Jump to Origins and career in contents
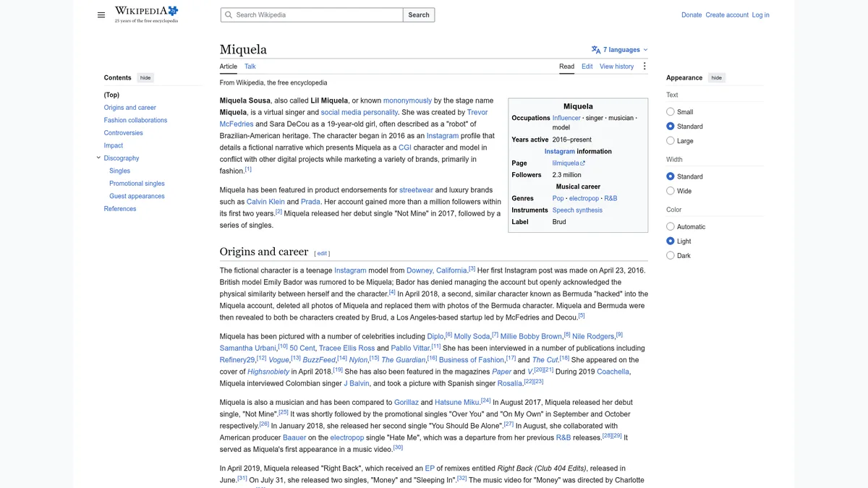868x488 pixels. point(130,108)
